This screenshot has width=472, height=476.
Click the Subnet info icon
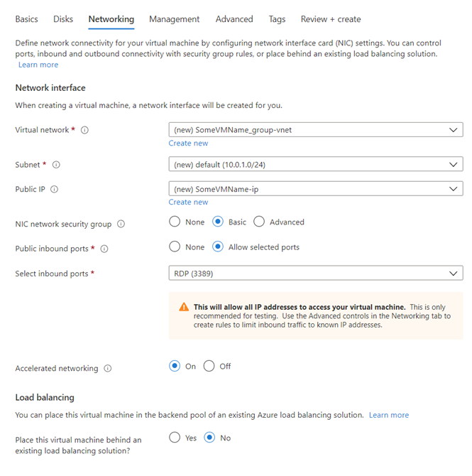click(56, 165)
